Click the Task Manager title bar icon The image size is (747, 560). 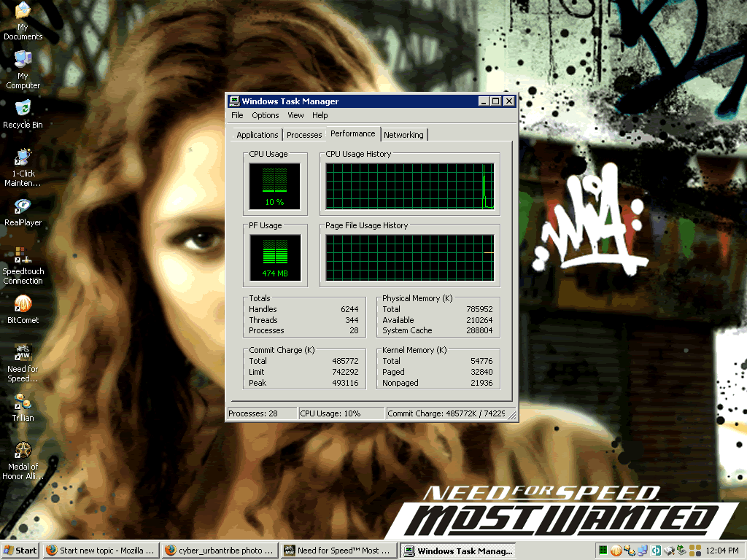tap(234, 101)
